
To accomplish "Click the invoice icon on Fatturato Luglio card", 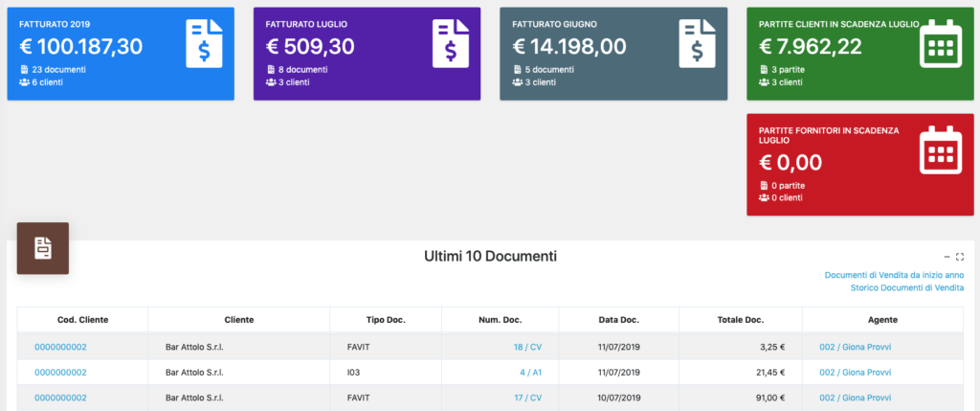I will [451, 43].
